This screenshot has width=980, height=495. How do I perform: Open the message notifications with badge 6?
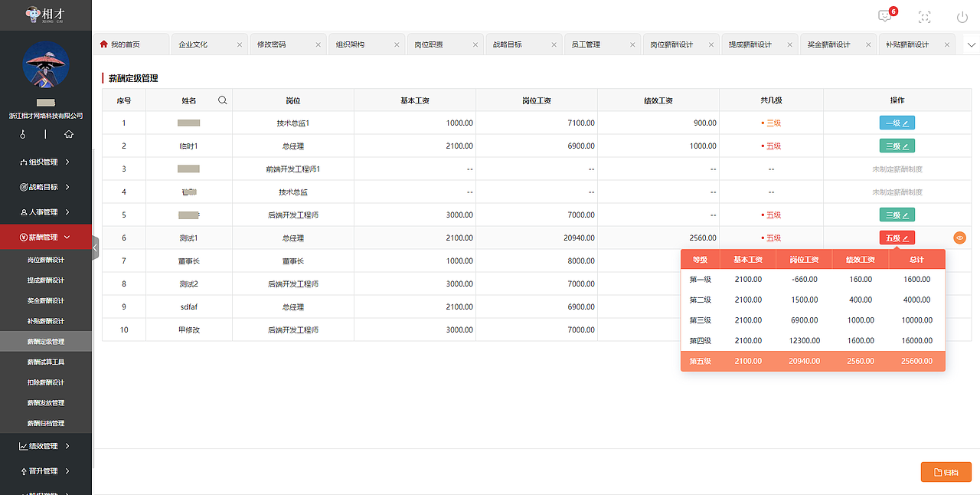click(885, 15)
